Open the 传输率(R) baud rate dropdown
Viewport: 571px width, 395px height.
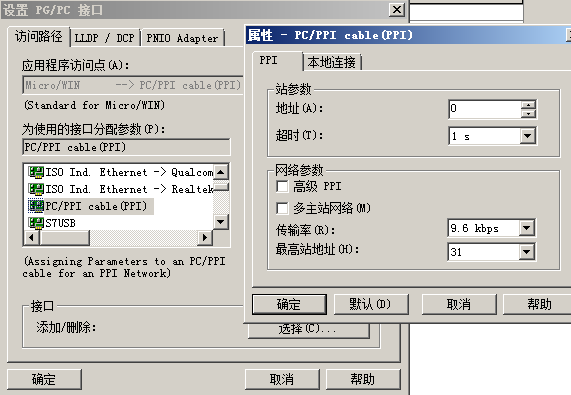[x=527, y=228]
